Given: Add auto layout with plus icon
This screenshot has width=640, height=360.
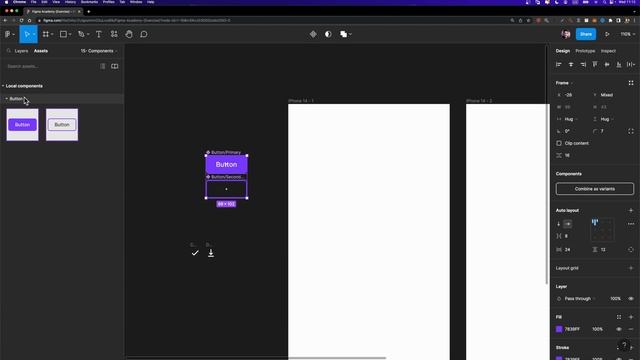Looking at the screenshot, I should (631, 210).
